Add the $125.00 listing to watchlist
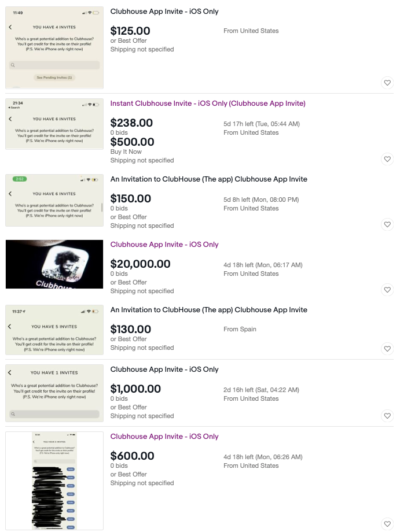The height and width of the screenshot is (532, 400). pyautogui.click(x=387, y=83)
